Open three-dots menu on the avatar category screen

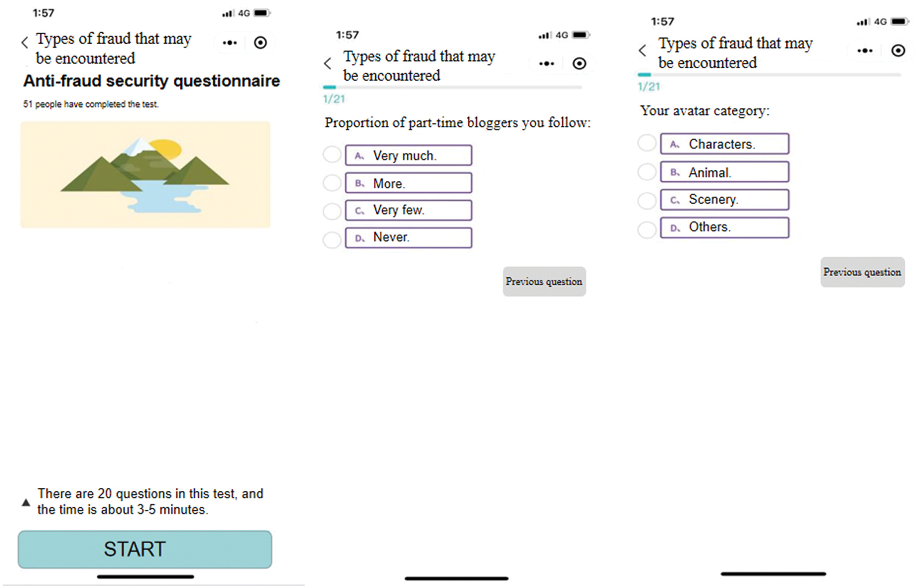point(865,50)
